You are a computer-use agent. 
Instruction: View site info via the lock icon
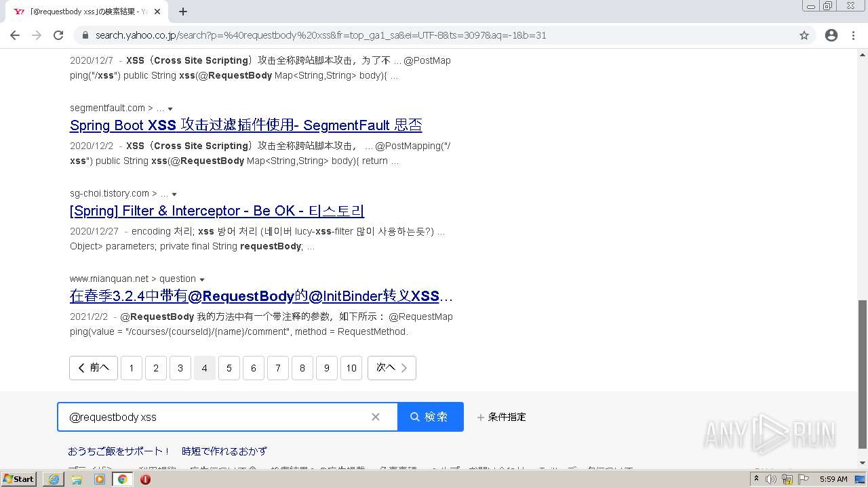[85, 35]
